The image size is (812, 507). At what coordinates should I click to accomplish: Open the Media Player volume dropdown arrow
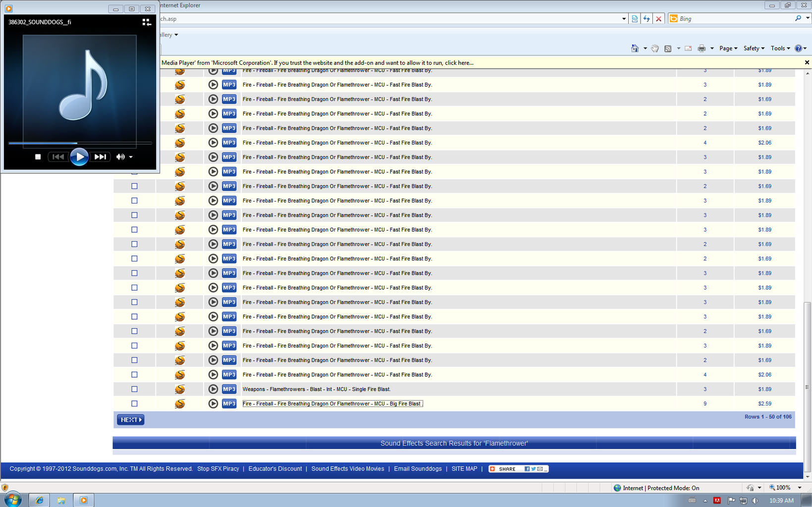131,157
